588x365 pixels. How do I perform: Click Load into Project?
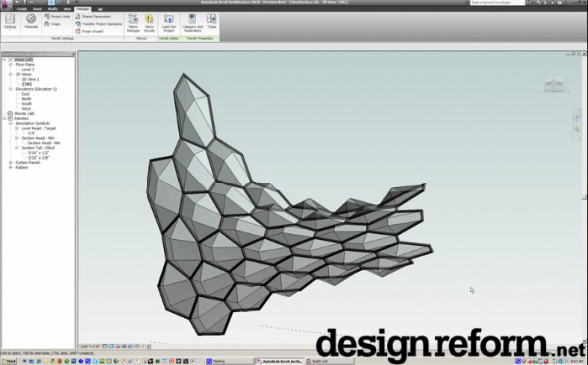click(x=169, y=23)
